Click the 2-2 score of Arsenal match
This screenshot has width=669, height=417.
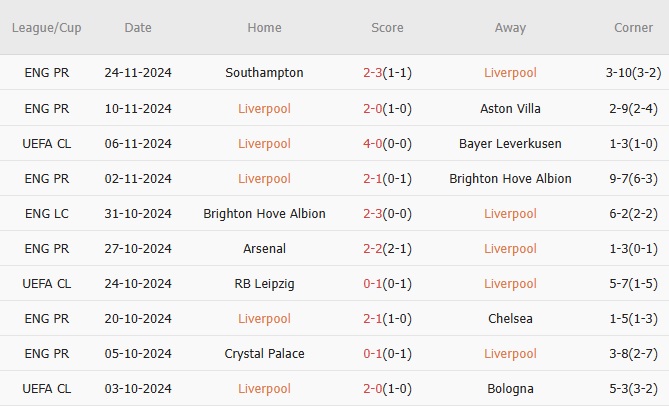(375, 248)
